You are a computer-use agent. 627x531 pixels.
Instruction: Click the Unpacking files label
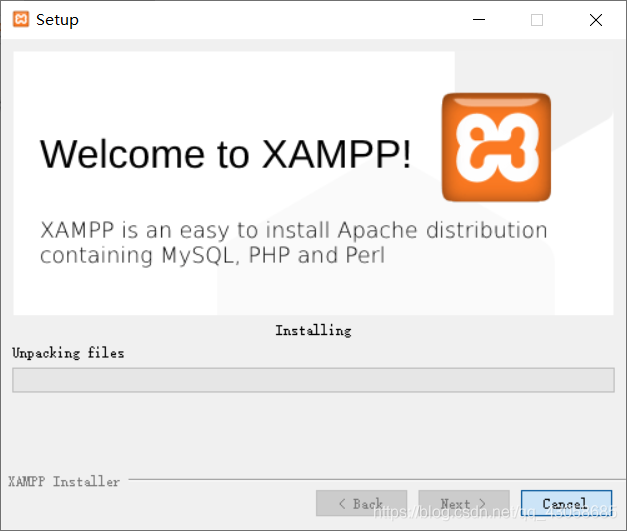tap(68, 353)
